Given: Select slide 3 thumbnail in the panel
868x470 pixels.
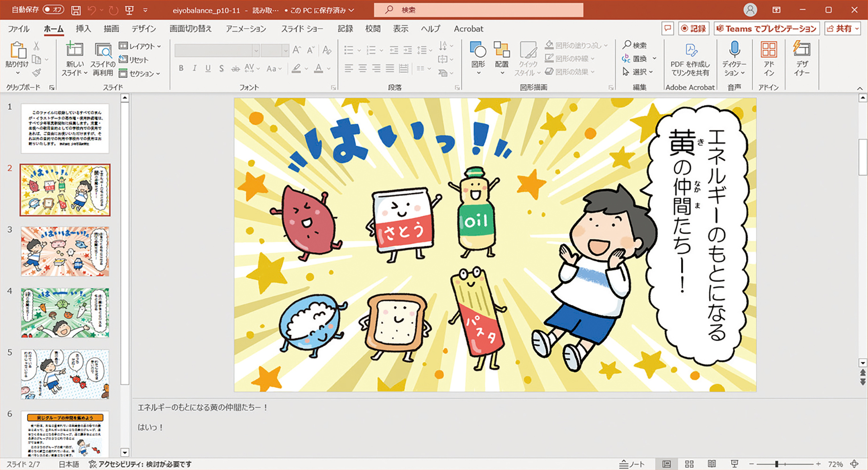Looking at the screenshot, I should click(x=65, y=251).
